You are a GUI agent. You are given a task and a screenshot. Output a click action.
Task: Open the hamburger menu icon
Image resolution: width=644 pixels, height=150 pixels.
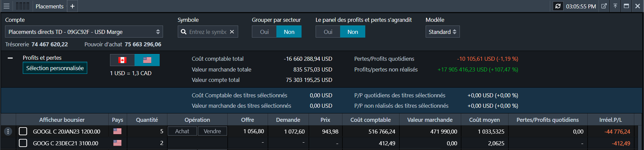click(x=6, y=6)
